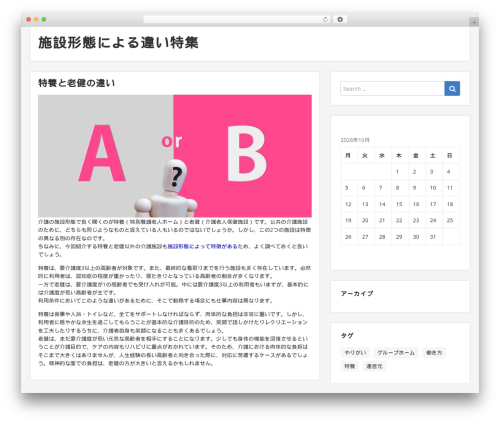
Task: Click the 月 weekday header in calendar
Action: [x=348, y=155]
